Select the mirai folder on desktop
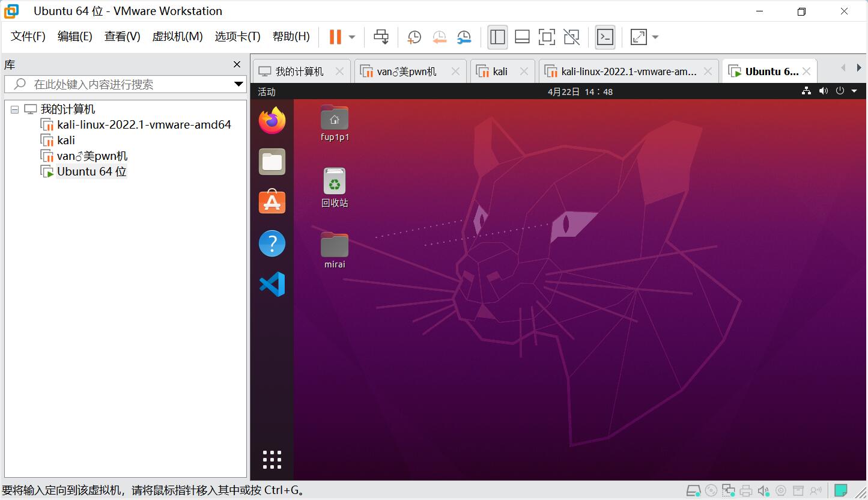This screenshot has width=868, height=500. click(x=335, y=250)
